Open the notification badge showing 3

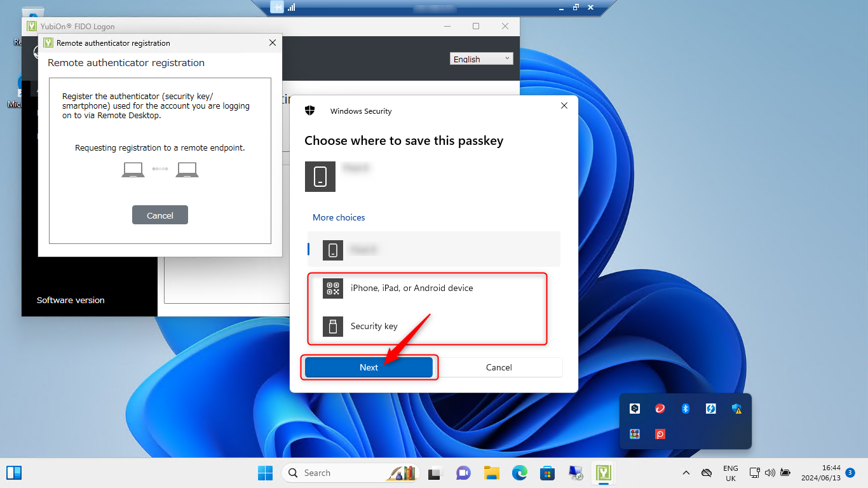[x=850, y=473]
